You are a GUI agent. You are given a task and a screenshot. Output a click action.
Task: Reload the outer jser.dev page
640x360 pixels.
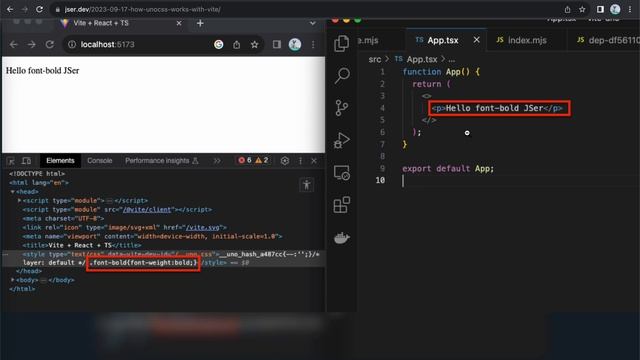[39, 9]
